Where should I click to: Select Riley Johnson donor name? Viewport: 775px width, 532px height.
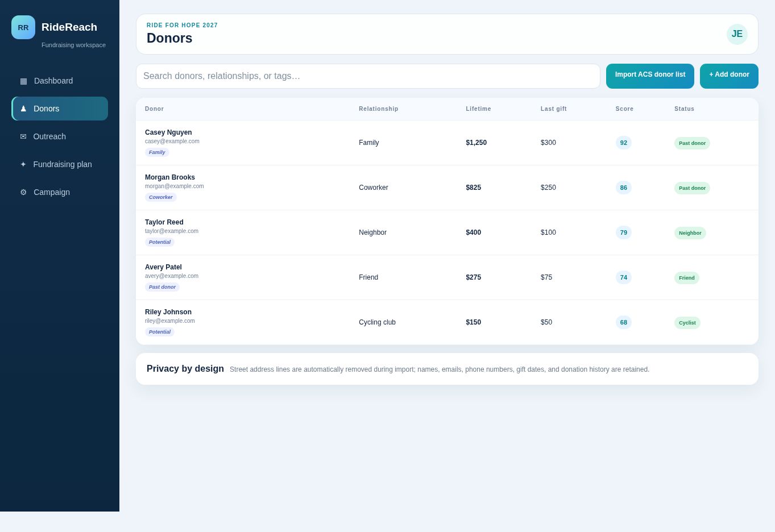168,312
